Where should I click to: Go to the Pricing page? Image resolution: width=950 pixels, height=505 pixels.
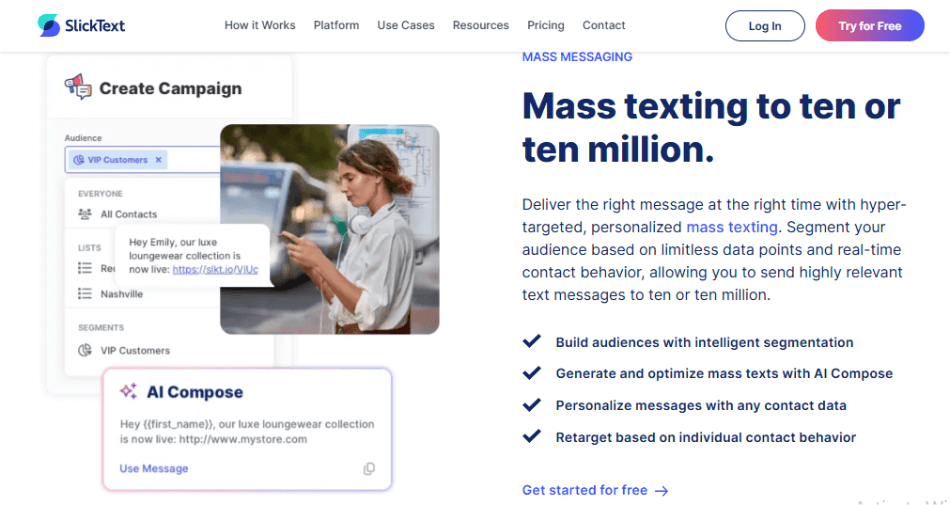(x=545, y=25)
